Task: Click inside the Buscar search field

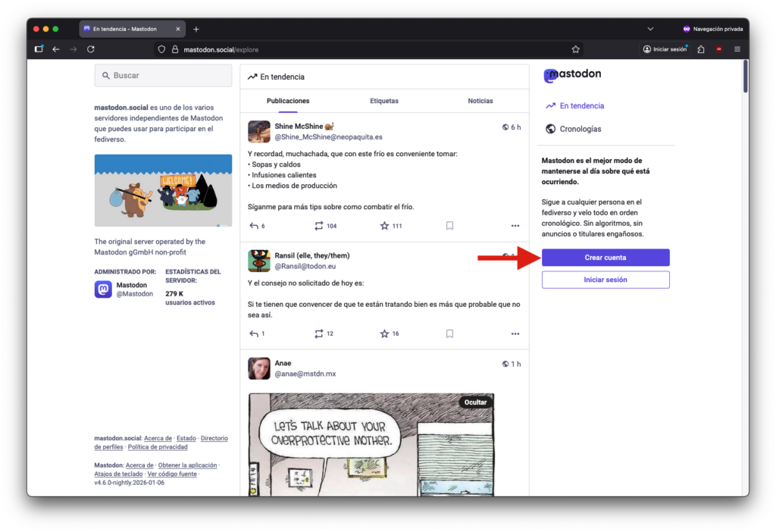Action: coord(163,75)
